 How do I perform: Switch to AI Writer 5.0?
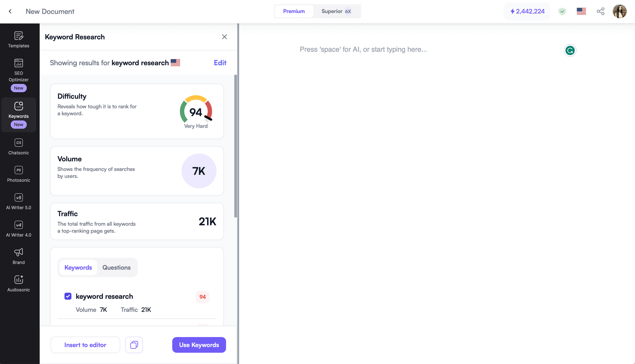18,201
